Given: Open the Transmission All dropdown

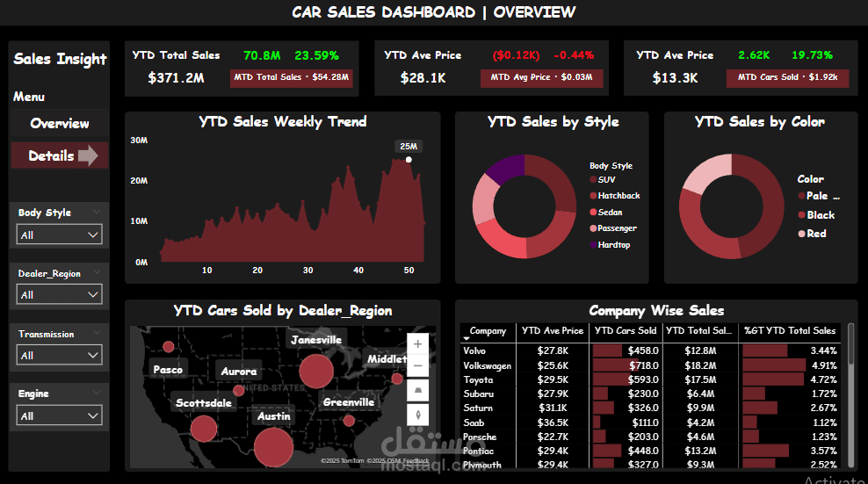Looking at the screenshot, I should (59, 355).
